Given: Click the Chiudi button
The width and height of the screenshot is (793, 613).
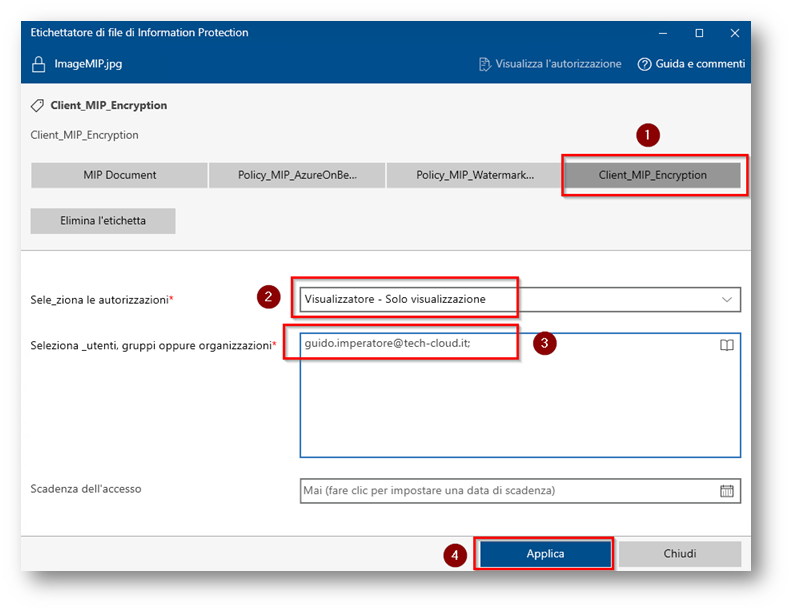Looking at the screenshot, I should [680, 554].
